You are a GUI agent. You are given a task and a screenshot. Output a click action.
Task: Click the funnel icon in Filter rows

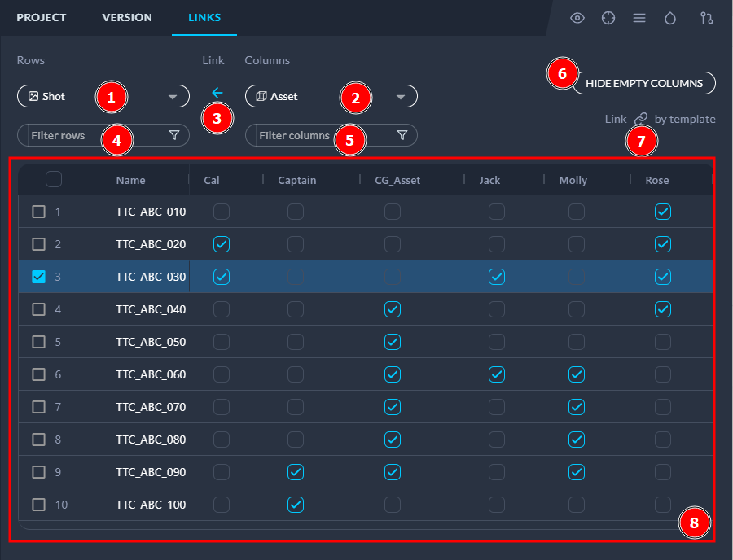pos(174,135)
